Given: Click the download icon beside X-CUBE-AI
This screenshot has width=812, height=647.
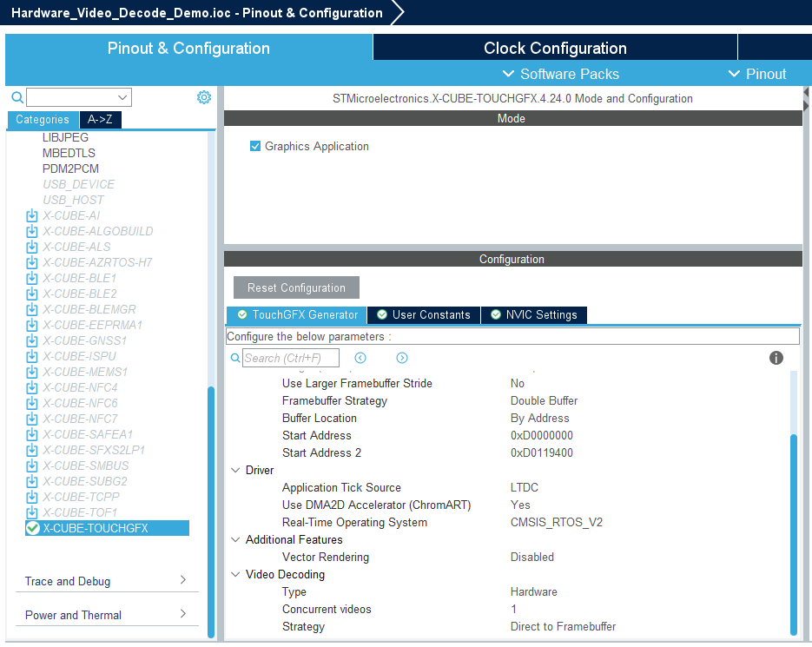Looking at the screenshot, I should pyautogui.click(x=32, y=215).
